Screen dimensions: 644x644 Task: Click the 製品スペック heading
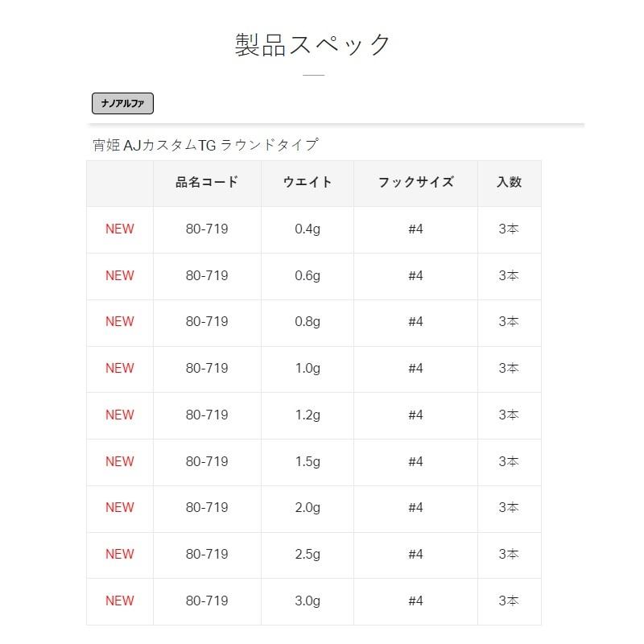click(x=313, y=44)
